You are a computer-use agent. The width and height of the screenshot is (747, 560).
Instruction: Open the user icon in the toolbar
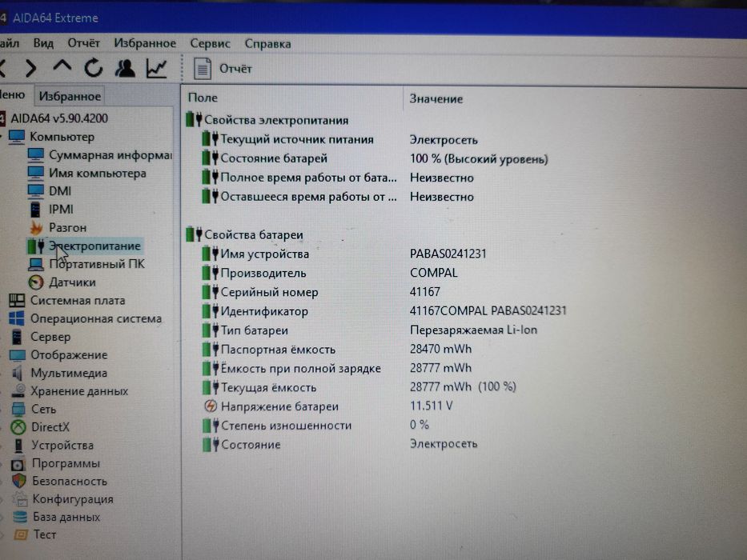tap(125, 69)
